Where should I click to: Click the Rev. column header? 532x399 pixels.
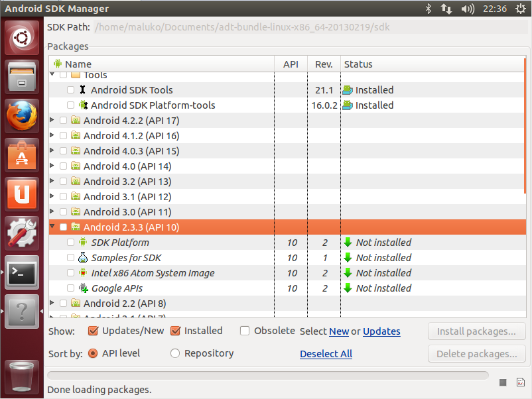point(324,64)
